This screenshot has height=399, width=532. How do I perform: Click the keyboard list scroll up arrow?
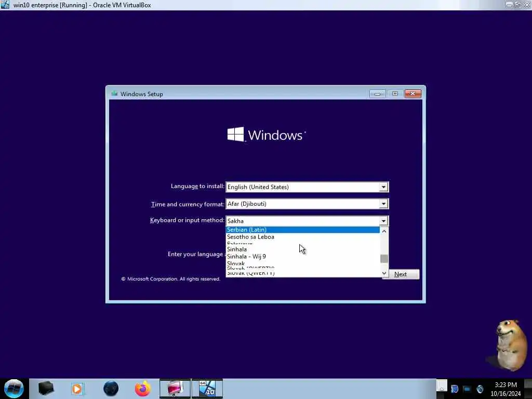click(x=384, y=231)
